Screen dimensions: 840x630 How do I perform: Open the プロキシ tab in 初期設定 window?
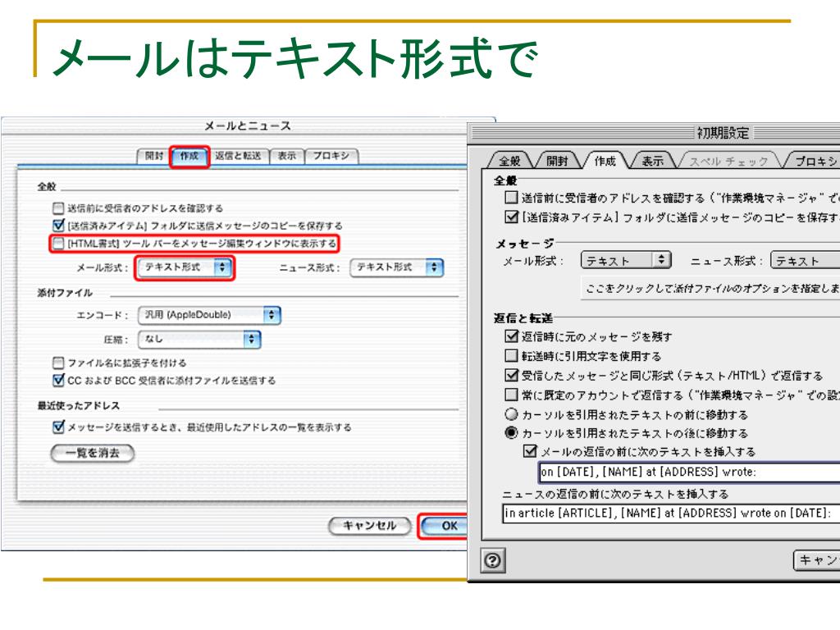click(815, 161)
